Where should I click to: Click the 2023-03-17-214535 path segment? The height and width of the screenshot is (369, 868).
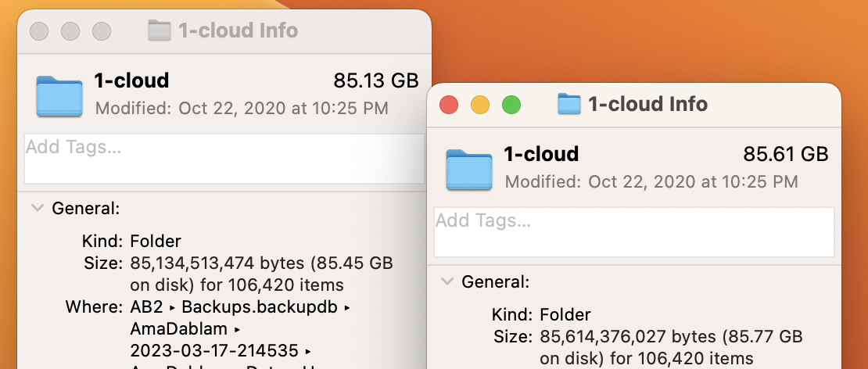214,351
